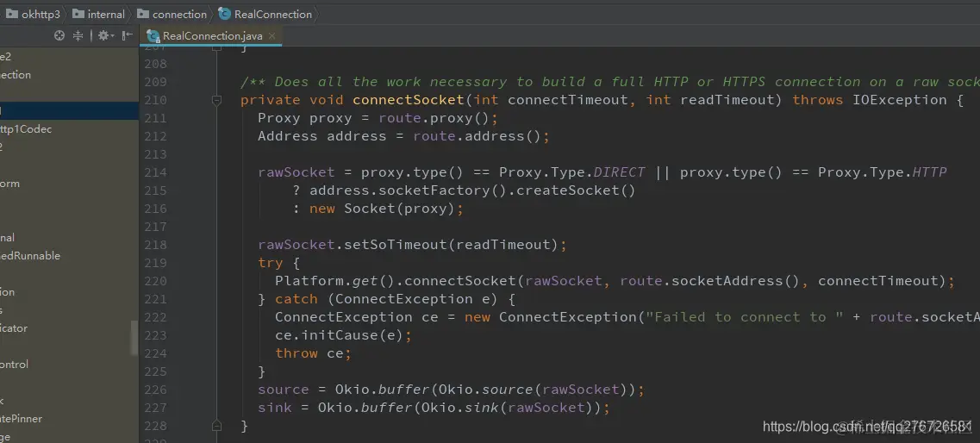The image size is (980, 443).
Task: Click 'address.socketFactory().createSocket()' on line 215
Action: 472,190
